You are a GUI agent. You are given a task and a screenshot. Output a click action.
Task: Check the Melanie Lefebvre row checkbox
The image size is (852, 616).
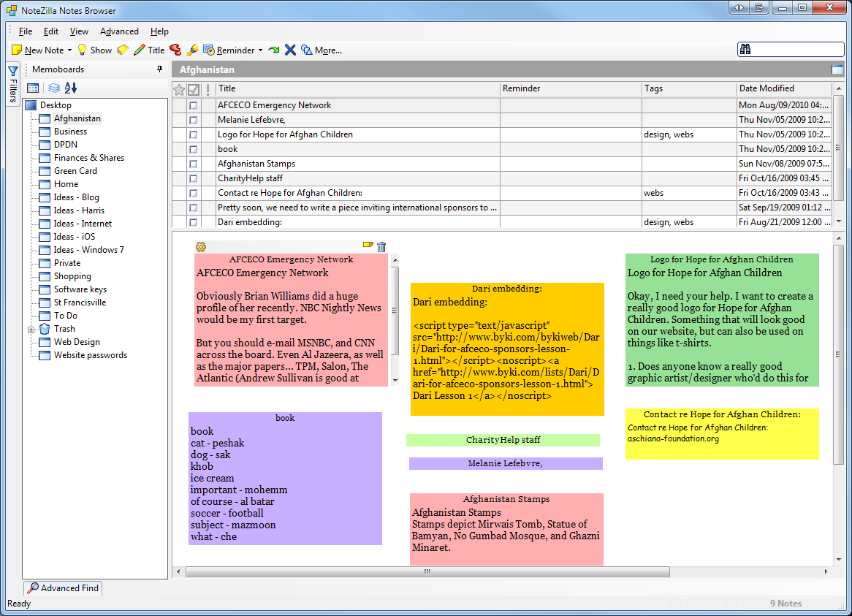pyautogui.click(x=193, y=120)
